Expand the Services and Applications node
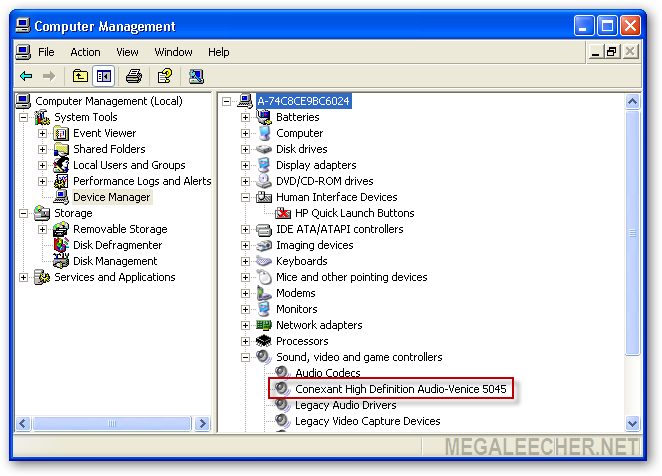Viewport: 662px width, 476px height. pos(24,277)
